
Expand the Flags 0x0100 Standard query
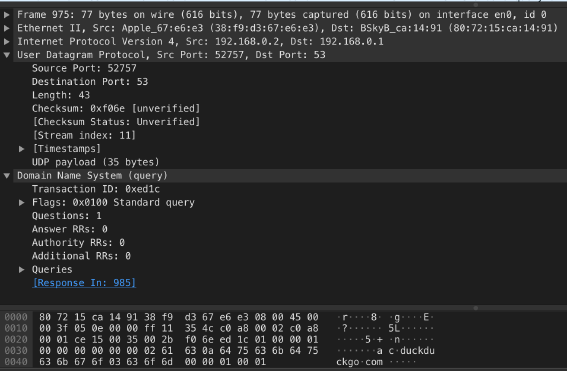coord(21,202)
